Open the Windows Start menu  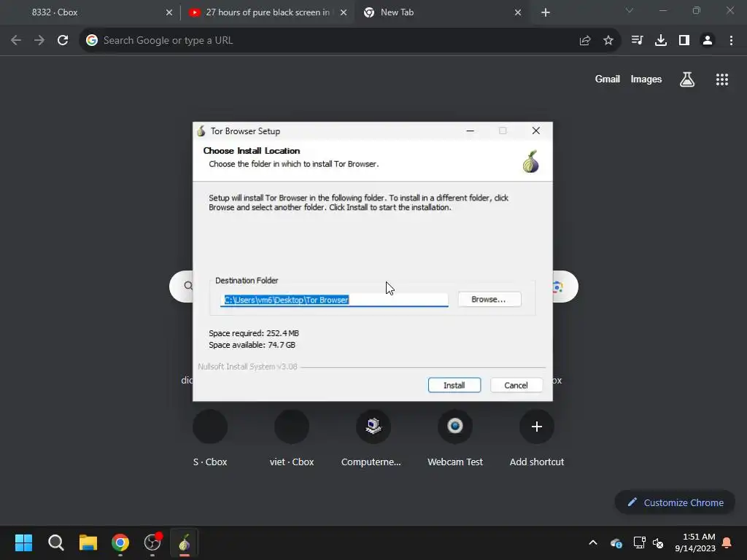point(24,542)
